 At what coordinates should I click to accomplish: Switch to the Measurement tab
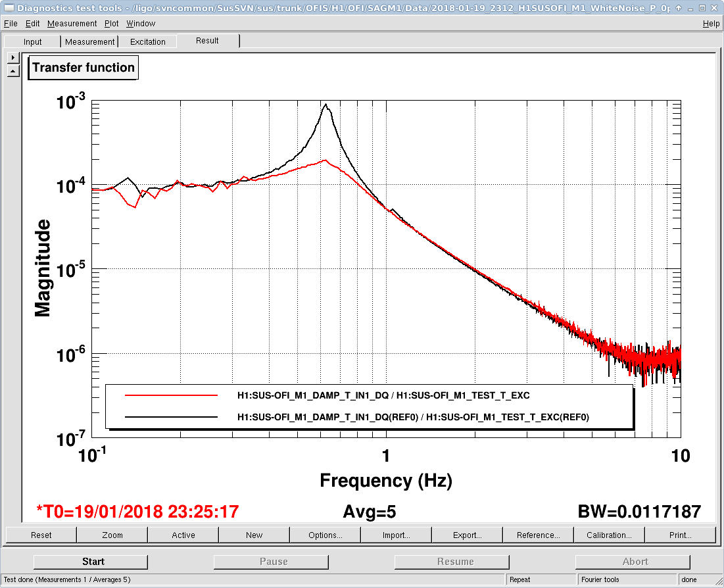coord(89,41)
